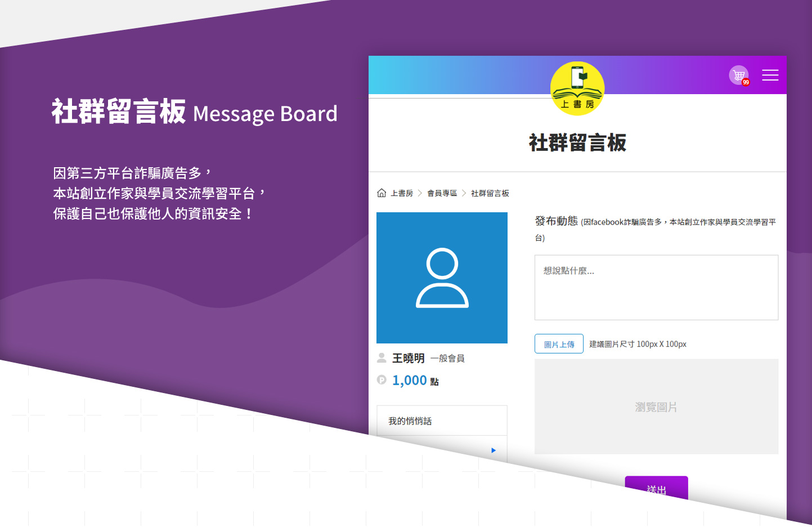812x527 pixels.
Task: Click the 想說點什麼 text input area
Action: 656,287
